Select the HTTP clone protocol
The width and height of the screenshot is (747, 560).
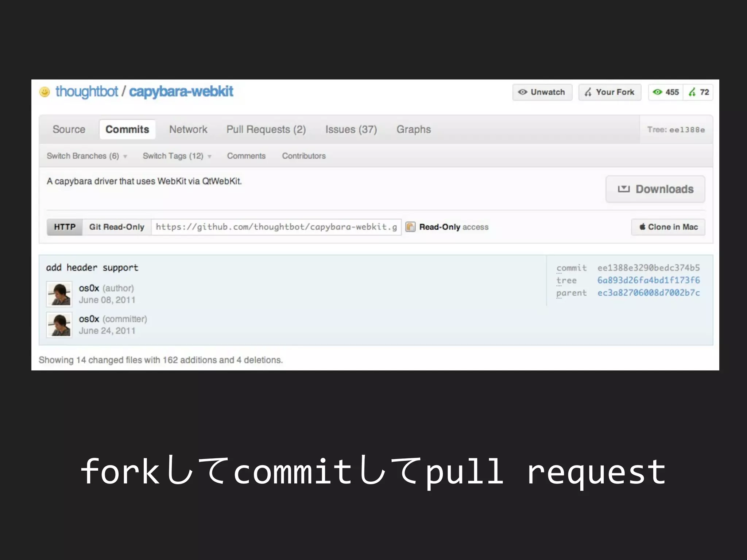[x=65, y=227]
